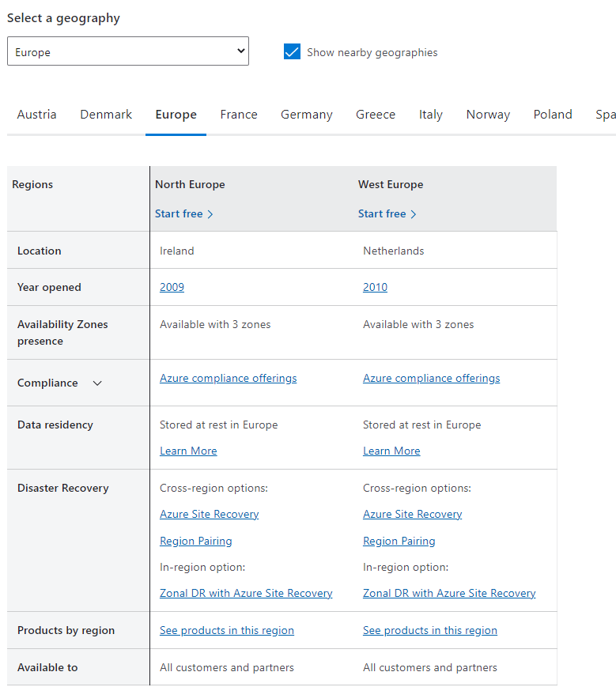
Task: Click chevron arrow beside North Europe Start free
Action: click(x=210, y=214)
